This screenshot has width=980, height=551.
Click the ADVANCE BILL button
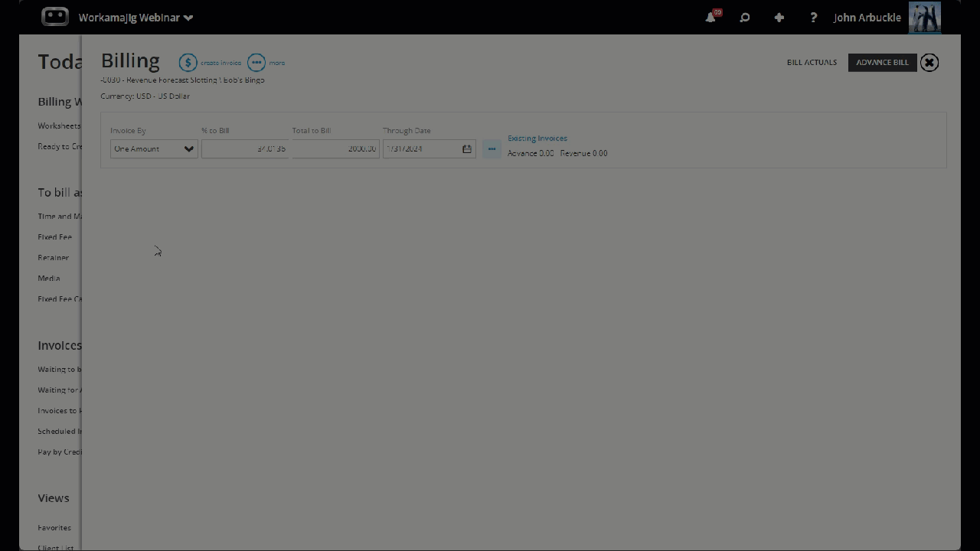click(882, 63)
